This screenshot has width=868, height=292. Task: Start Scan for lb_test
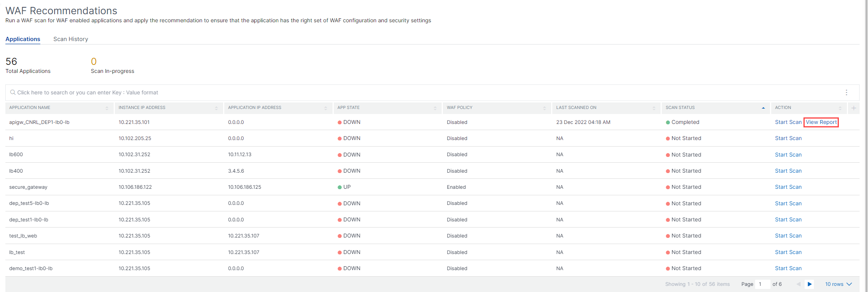click(788, 252)
